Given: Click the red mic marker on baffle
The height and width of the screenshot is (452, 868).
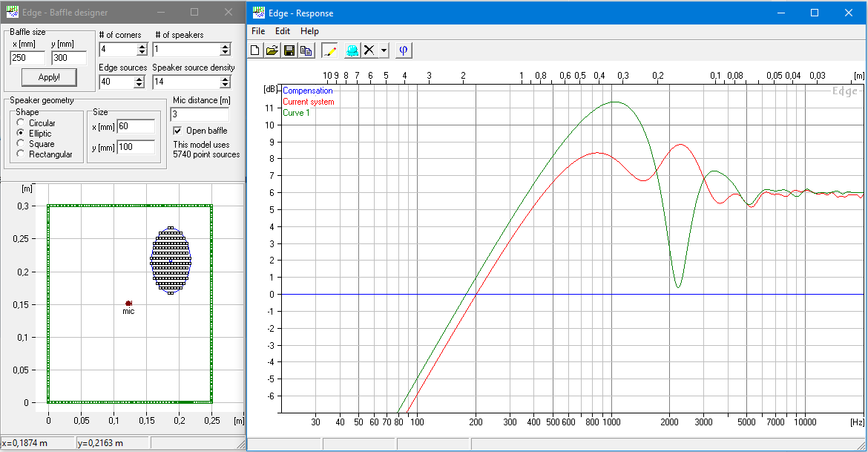Looking at the screenshot, I should pos(128,303).
